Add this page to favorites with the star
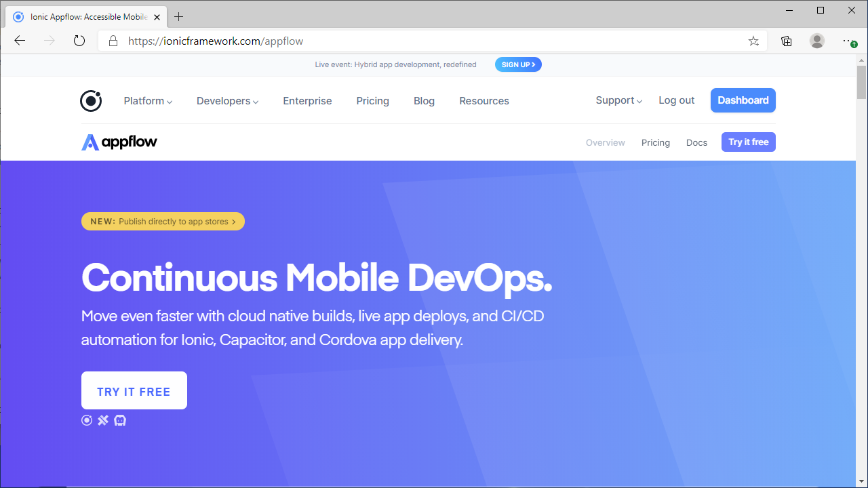868x488 pixels. (753, 41)
